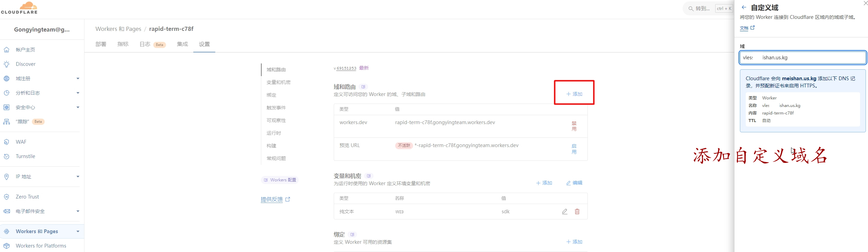This screenshot has height=252, width=868.
Task: Expand the 分析和日志 sidebar menu
Action: point(78,93)
